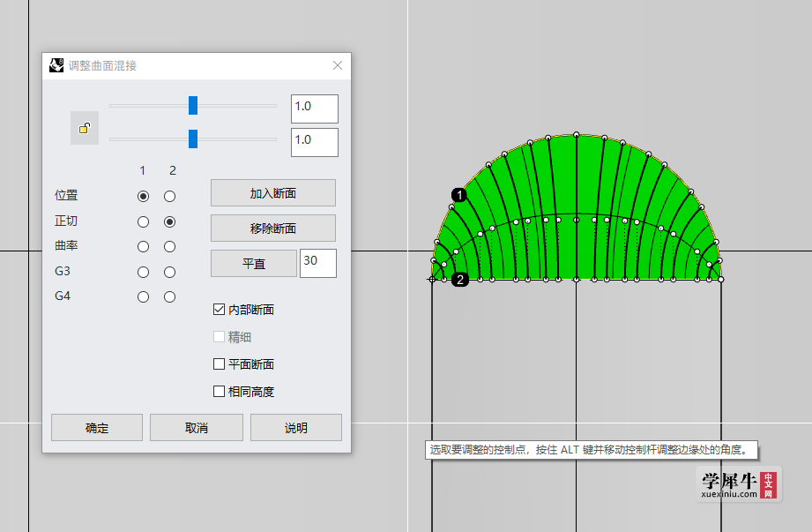Confirm with the 确定 button
Image resolution: width=812 pixels, height=532 pixels.
(97, 427)
